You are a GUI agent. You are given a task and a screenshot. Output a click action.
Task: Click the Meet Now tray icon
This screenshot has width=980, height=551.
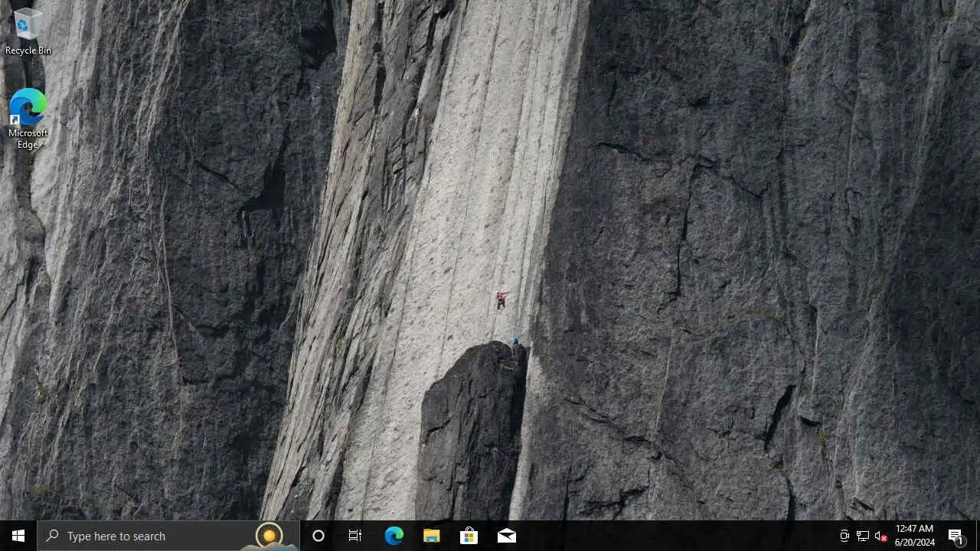844,536
